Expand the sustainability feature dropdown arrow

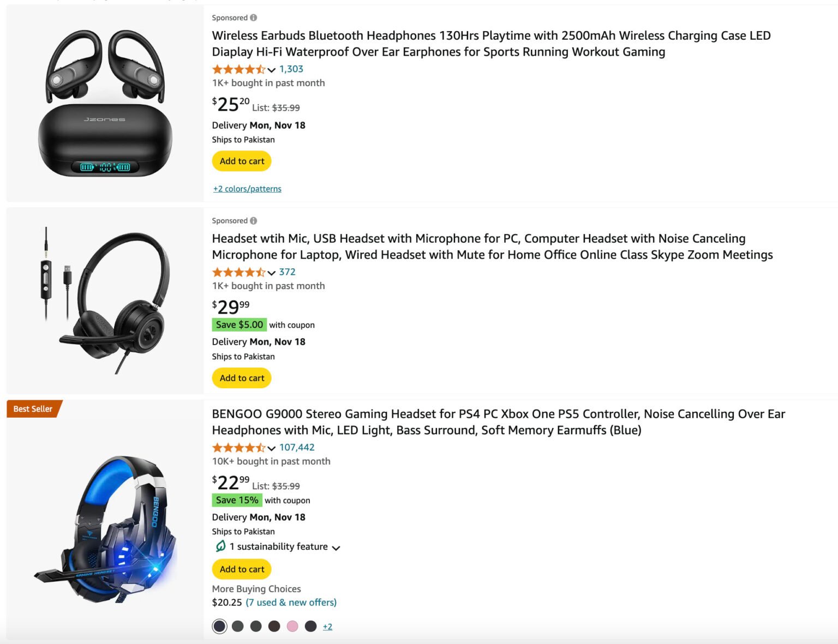point(336,547)
